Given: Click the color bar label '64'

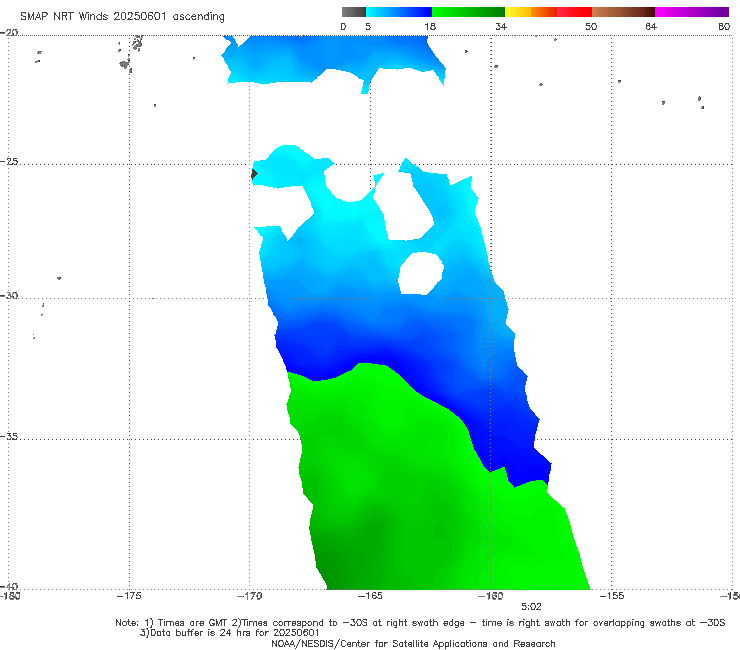Looking at the screenshot, I should (651, 26).
